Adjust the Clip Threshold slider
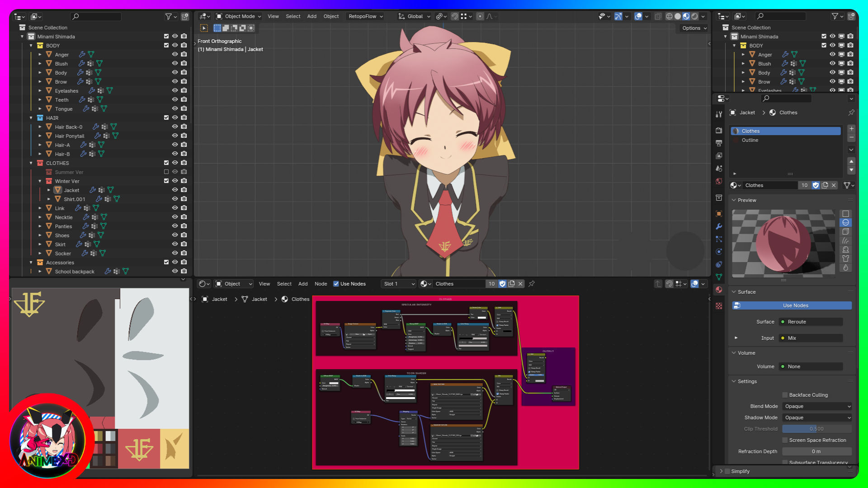This screenshot has width=868, height=488. click(x=817, y=429)
